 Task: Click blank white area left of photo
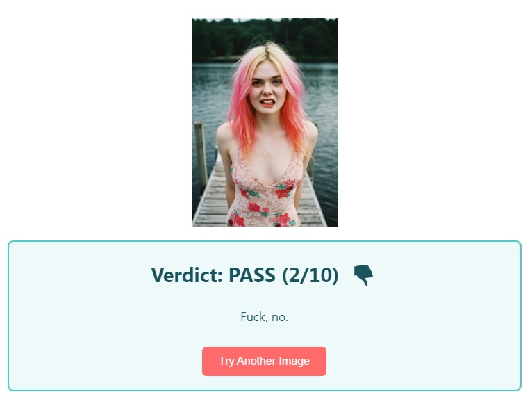96,122
